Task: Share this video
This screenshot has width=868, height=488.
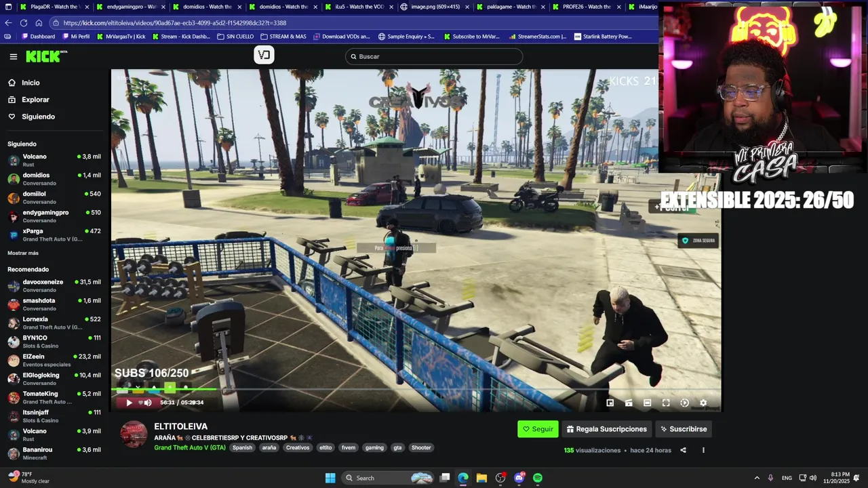Action: point(683,450)
